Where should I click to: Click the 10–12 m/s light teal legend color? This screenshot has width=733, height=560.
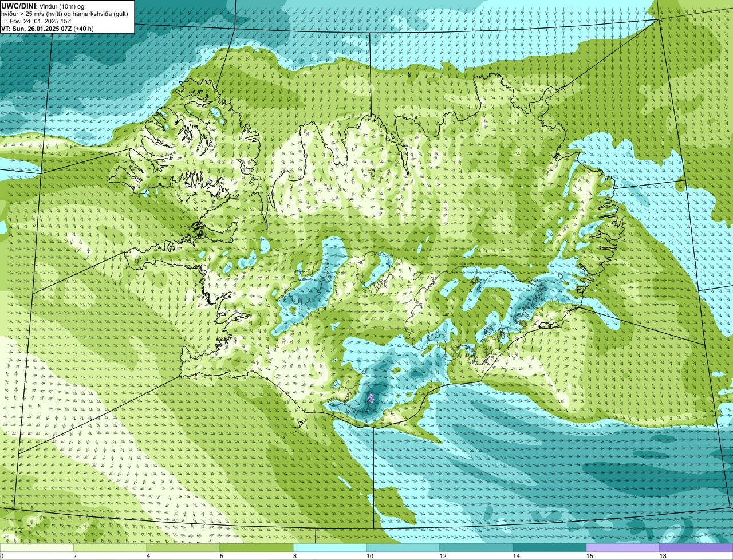[x=403, y=548]
